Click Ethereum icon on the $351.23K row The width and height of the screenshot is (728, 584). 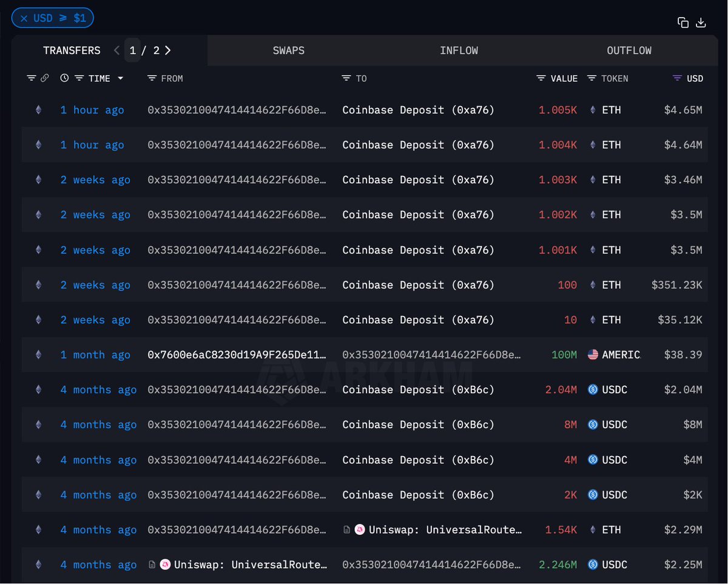39,285
